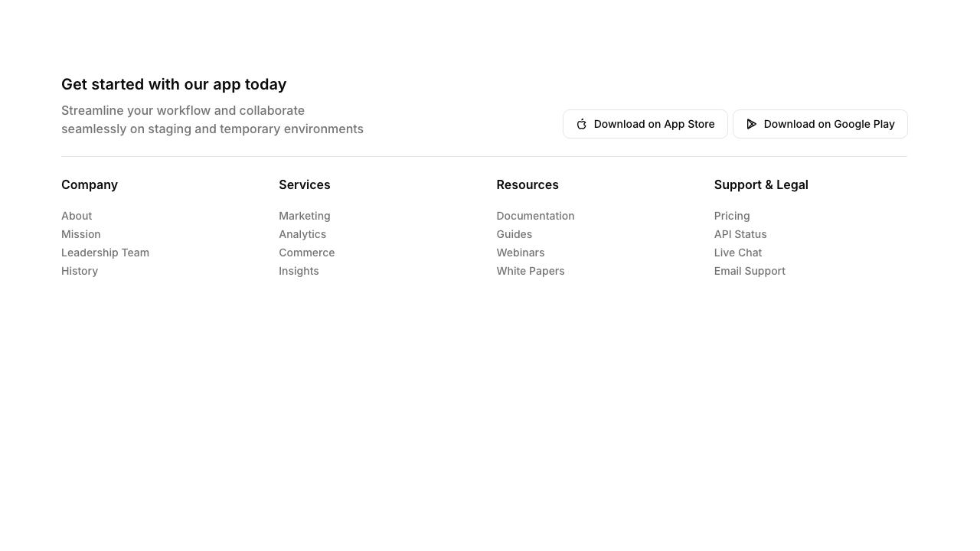Open the About link
Image resolution: width=980 pixels, height=551 pixels.
[x=77, y=216]
